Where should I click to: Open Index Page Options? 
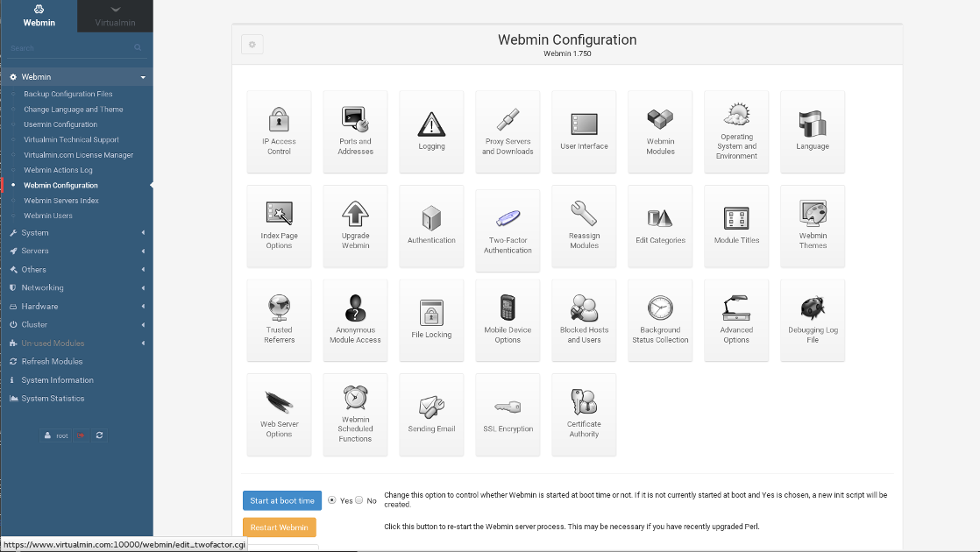coord(279,226)
